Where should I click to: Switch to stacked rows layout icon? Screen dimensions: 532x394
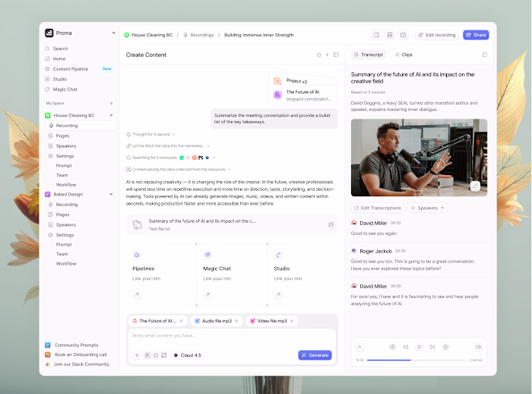[390, 35]
